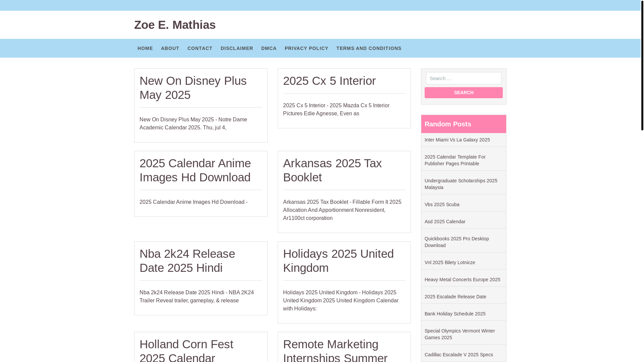Open Special Olympics Vermont Winter Games 2025
This screenshot has height=362, width=644.
[x=460, y=334]
